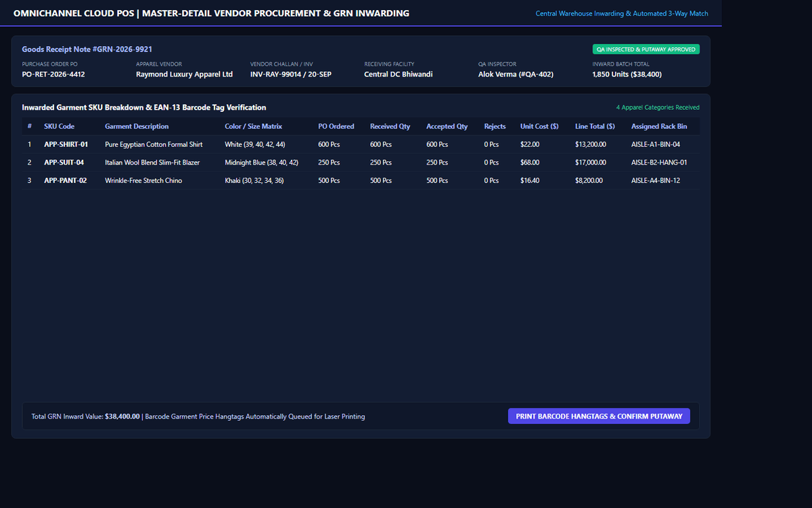This screenshot has width=812, height=508.
Task: Click Italian Wool Blend Slim-Fit Blazer description
Action: point(152,163)
